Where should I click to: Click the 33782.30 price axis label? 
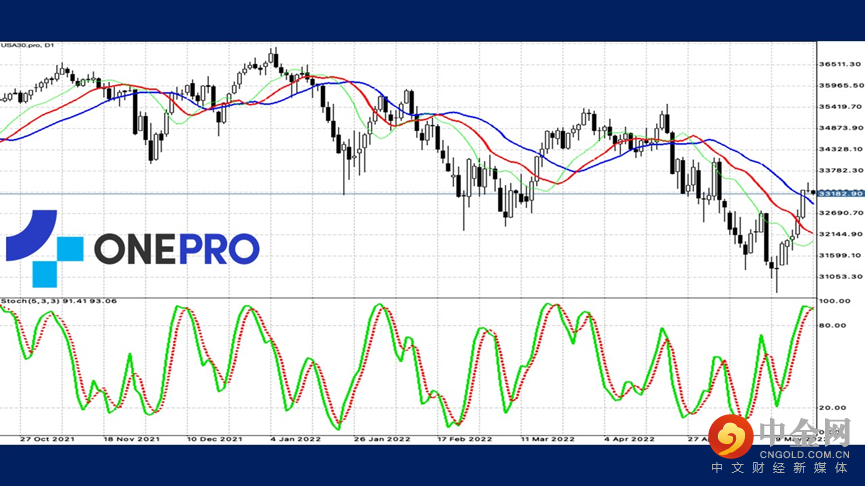click(841, 170)
